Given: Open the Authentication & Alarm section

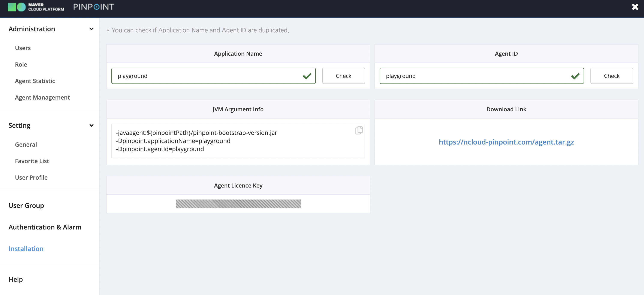Looking at the screenshot, I should [x=45, y=227].
